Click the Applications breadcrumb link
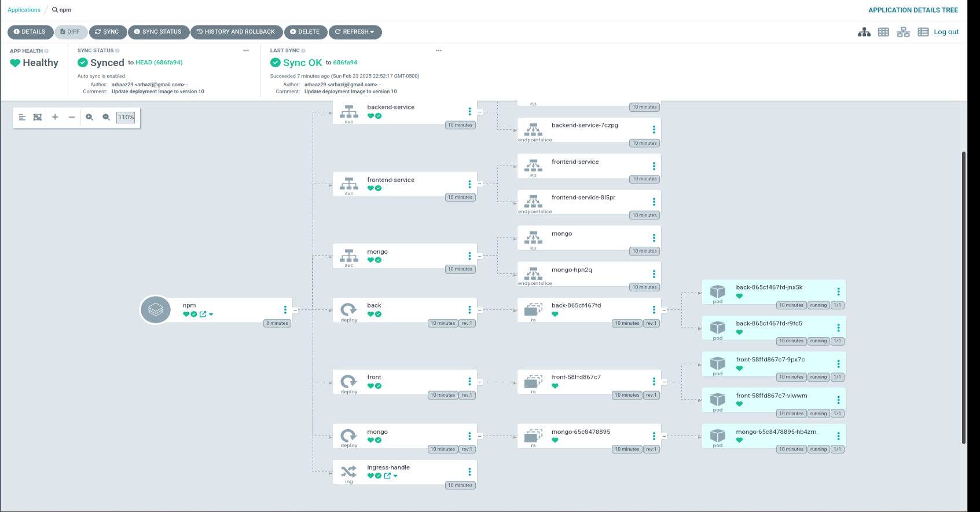 [24, 10]
